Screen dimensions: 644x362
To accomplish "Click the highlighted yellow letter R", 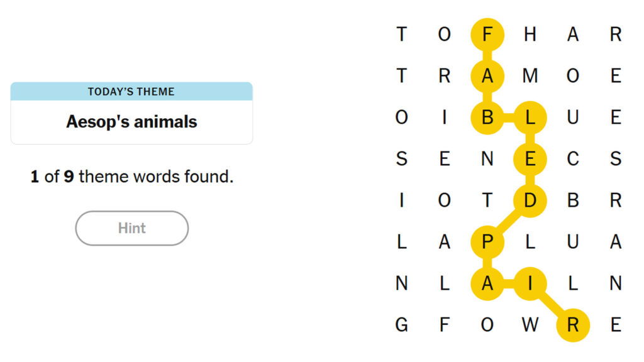I will pos(572,325).
